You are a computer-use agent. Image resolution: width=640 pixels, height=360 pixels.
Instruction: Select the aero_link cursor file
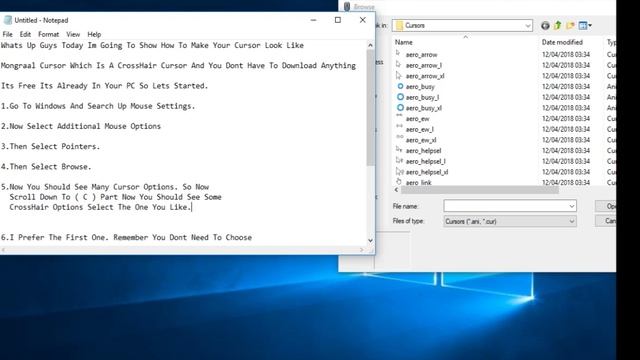point(418,182)
